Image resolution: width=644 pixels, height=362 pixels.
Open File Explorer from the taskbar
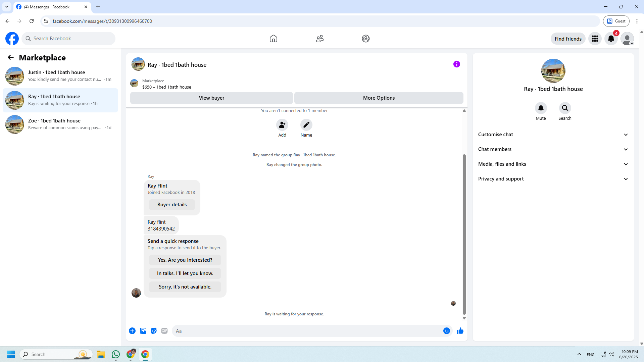[x=101, y=354]
